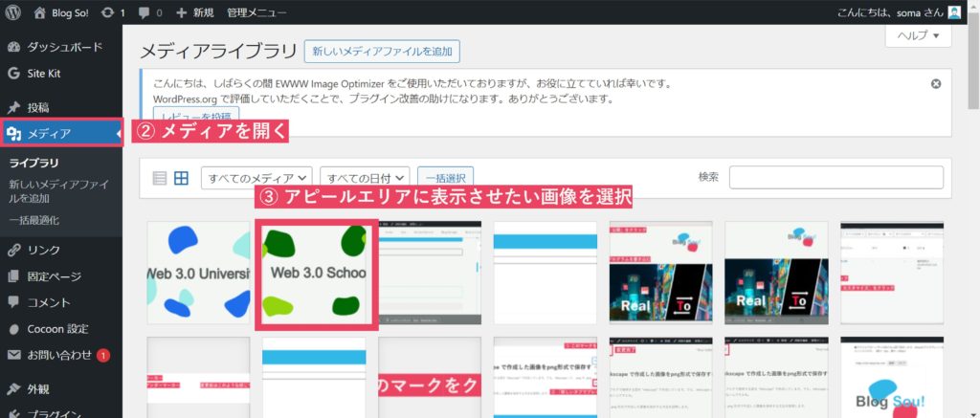980x418 pixels.
Task: Open ダッシュボード in the sidebar
Action: pos(63,47)
